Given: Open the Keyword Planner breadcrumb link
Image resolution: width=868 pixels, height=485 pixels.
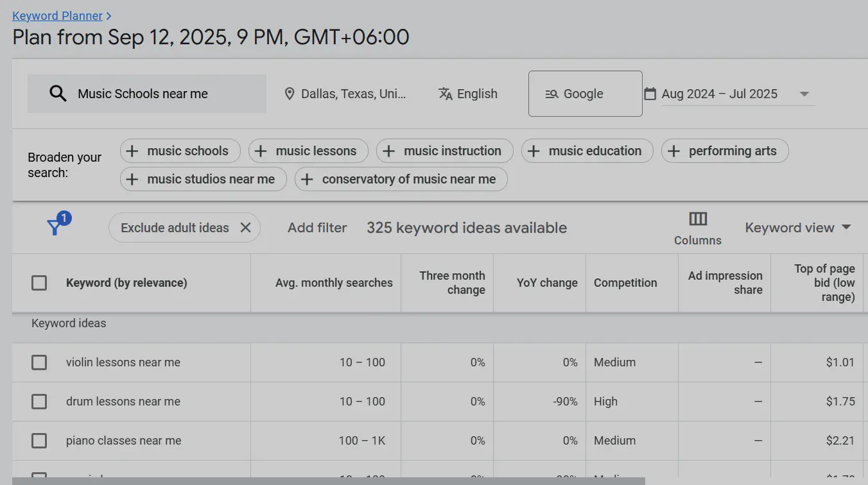Looking at the screenshot, I should (x=57, y=15).
